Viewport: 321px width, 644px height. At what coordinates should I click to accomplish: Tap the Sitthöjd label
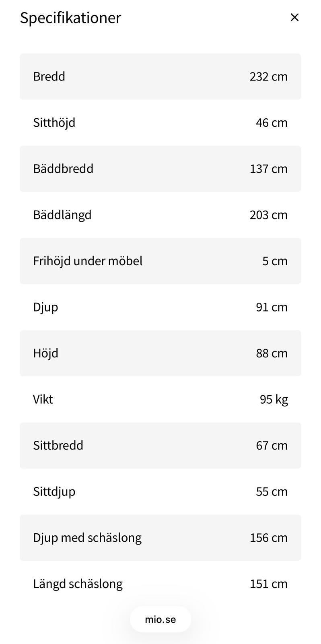54,122
